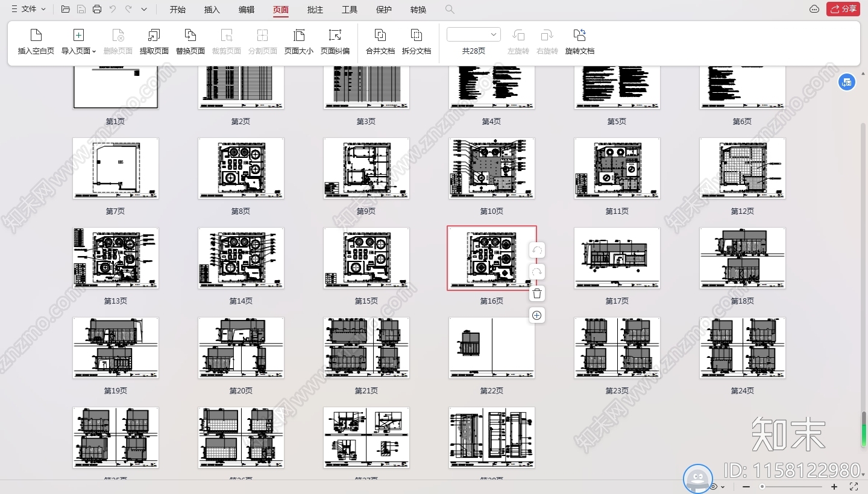868x494 pixels.
Task: Expand the dropdown arrow beside the eye icon
Action: click(723, 487)
